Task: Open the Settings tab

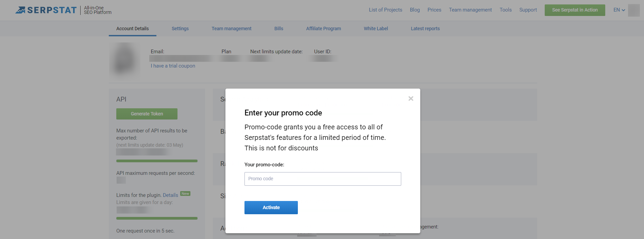Action: tap(180, 29)
